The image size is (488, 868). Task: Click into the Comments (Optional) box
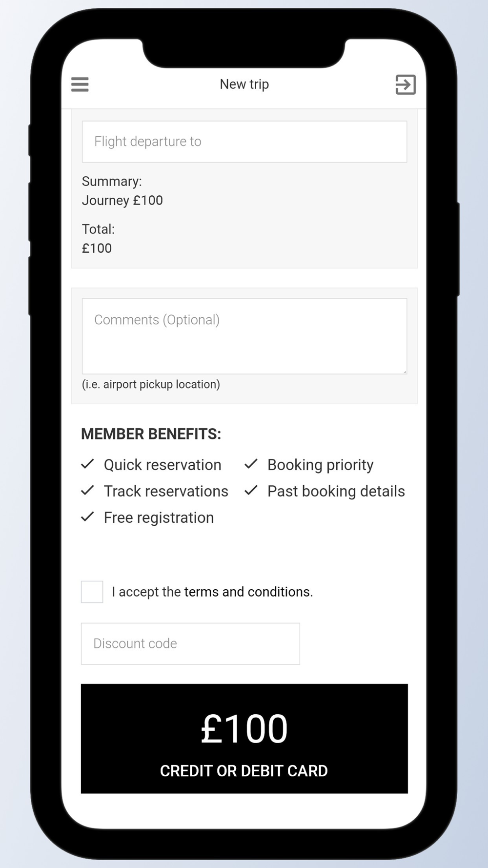[x=244, y=336]
